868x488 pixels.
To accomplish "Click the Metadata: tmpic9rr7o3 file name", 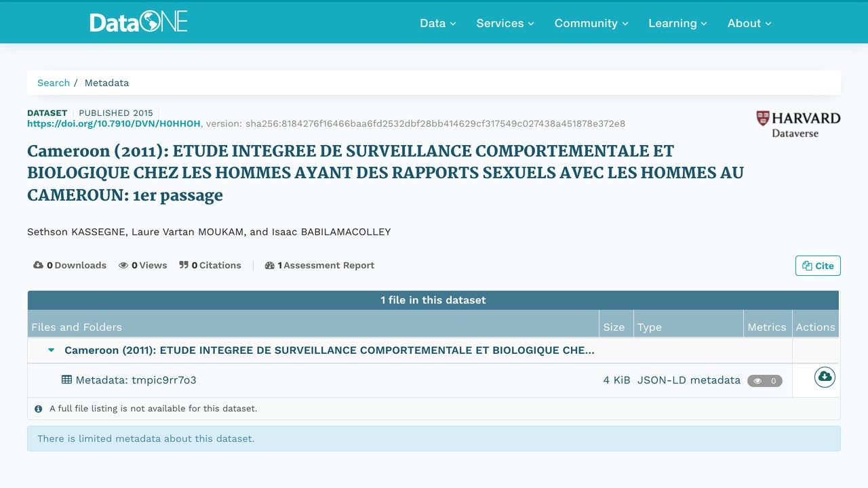I will click(x=136, y=380).
